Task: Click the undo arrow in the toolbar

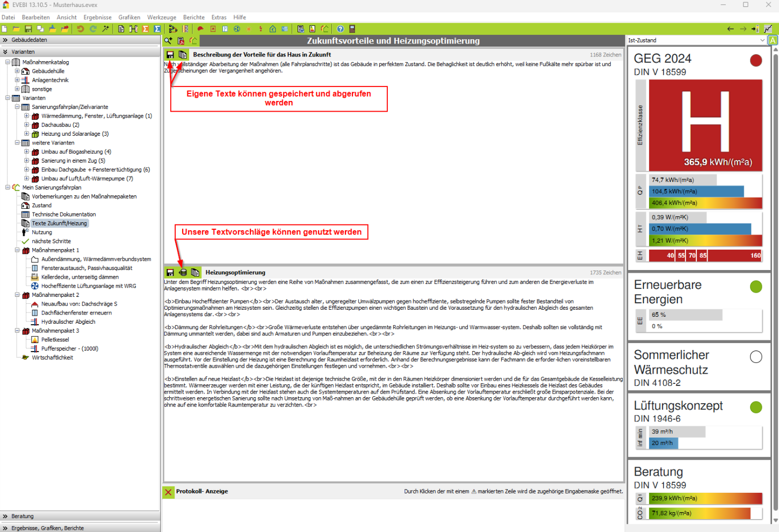Action: [81, 29]
